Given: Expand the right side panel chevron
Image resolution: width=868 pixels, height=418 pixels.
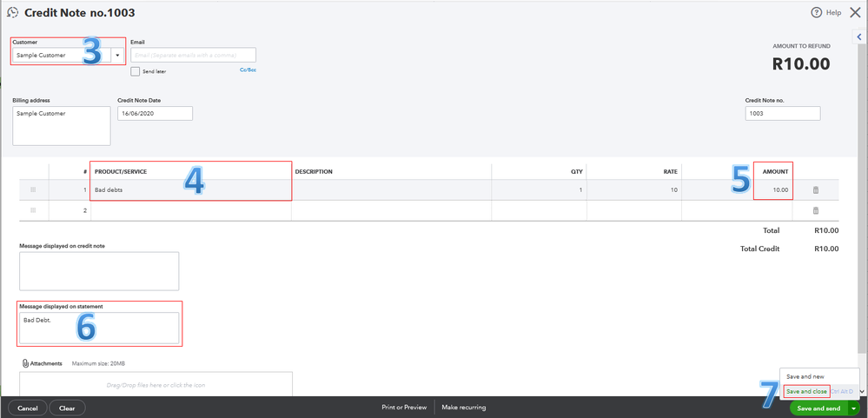Looking at the screenshot, I should click(859, 36).
